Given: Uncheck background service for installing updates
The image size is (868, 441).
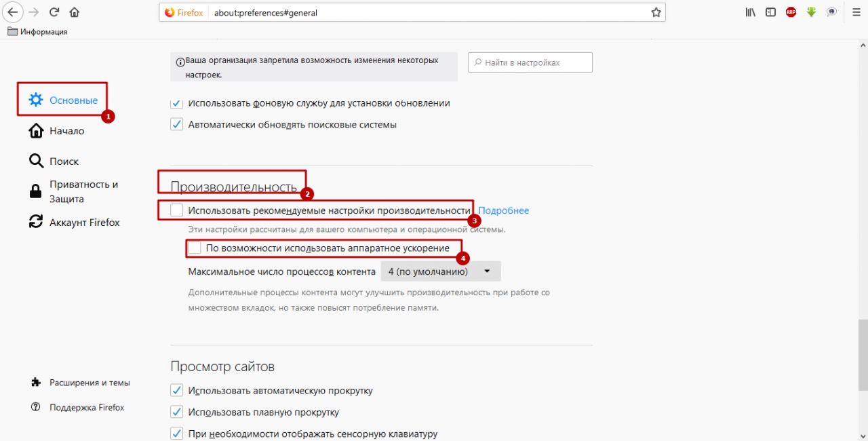Looking at the screenshot, I should [x=176, y=103].
